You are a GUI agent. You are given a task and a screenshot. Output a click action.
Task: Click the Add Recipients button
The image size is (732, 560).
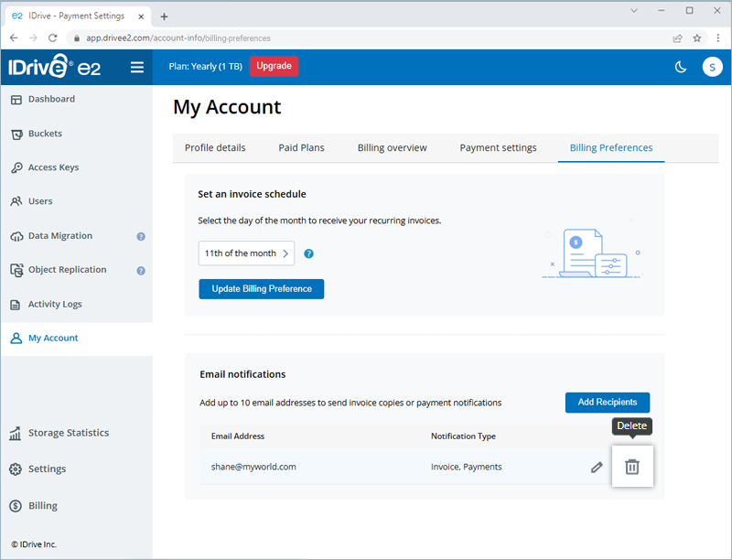point(607,403)
